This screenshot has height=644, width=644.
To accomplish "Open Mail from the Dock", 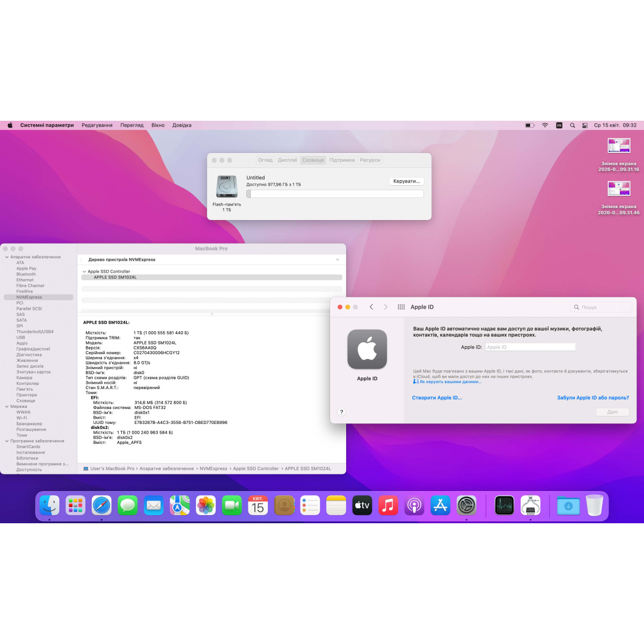I will [x=153, y=505].
